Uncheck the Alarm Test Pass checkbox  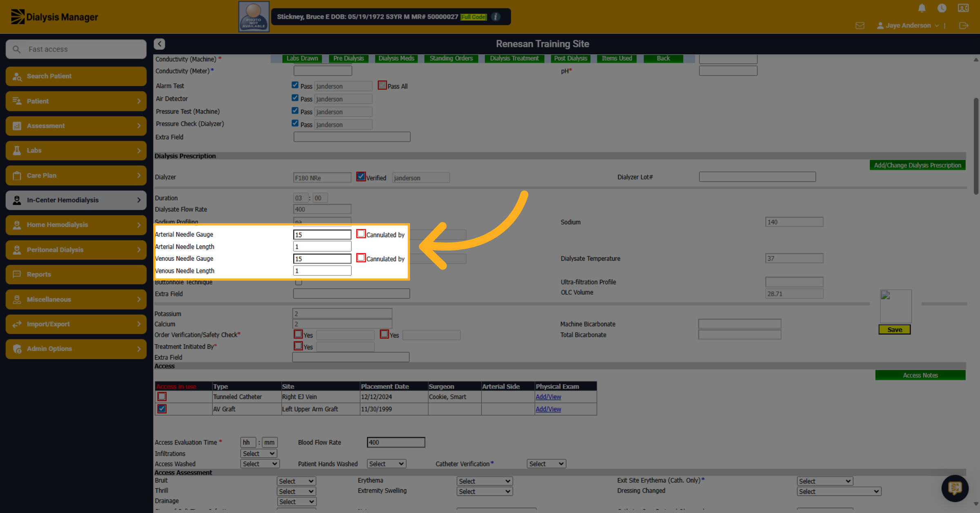click(x=295, y=85)
